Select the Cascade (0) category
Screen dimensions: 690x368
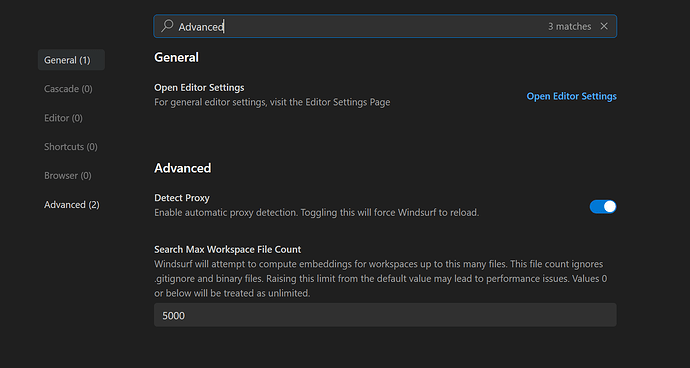68,89
